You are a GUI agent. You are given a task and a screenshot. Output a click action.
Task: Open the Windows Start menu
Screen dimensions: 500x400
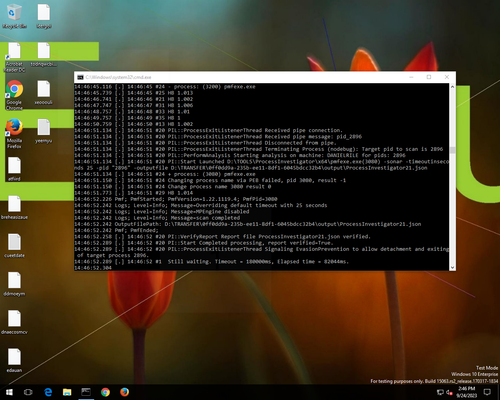click(9, 392)
